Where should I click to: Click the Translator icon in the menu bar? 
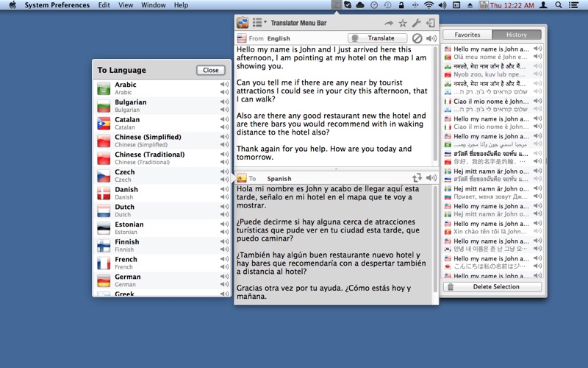pos(337,5)
